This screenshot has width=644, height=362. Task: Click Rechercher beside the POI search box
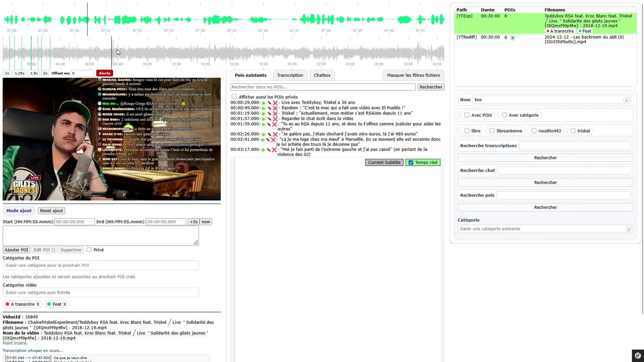tap(431, 87)
